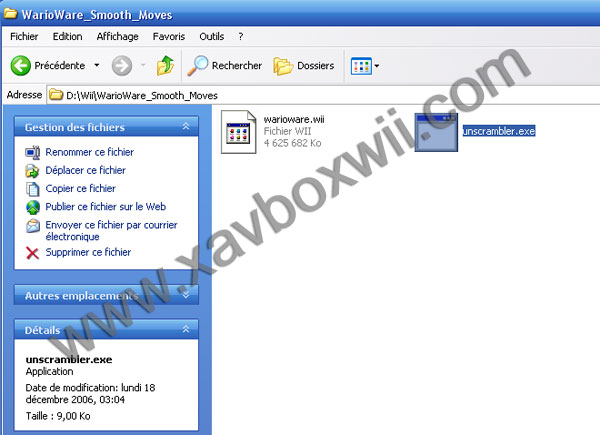The width and height of the screenshot is (600, 435).
Task: Expand Autres emplacements panel
Action: pyautogui.click(x=186, y=295)
